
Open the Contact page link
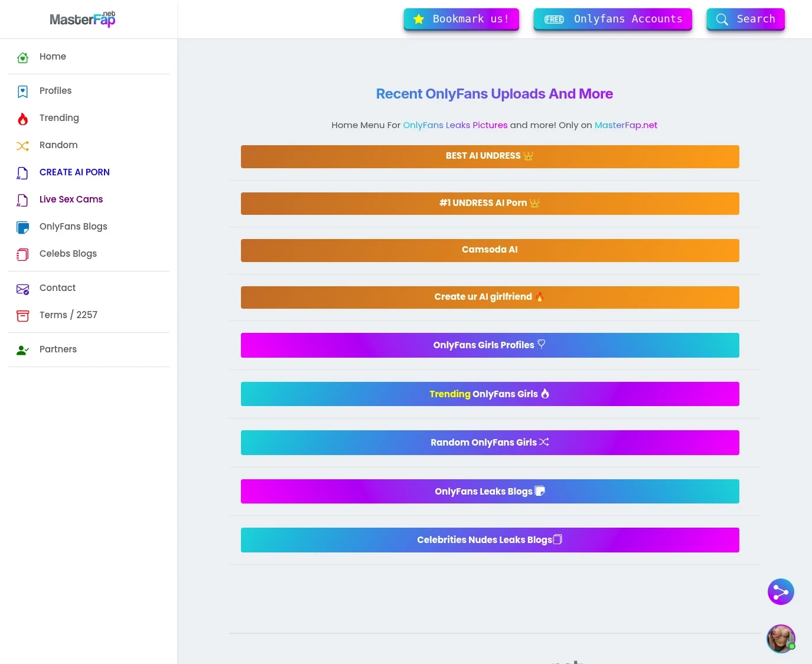89,288
